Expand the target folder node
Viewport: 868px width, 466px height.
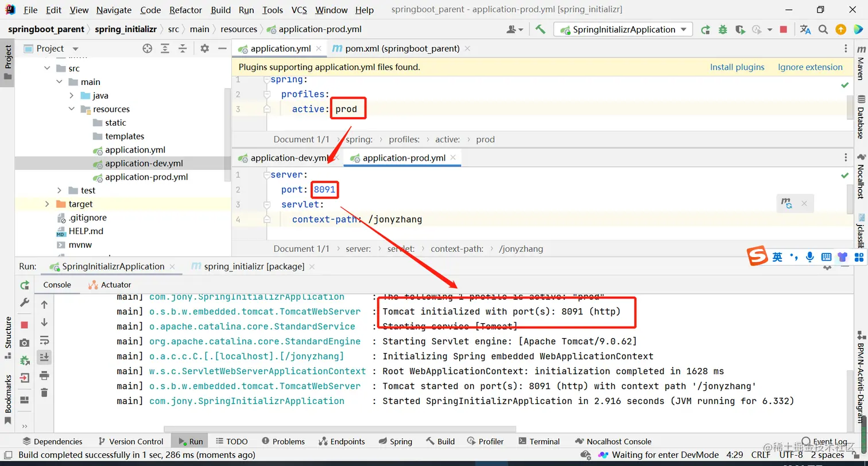(46, 204)
